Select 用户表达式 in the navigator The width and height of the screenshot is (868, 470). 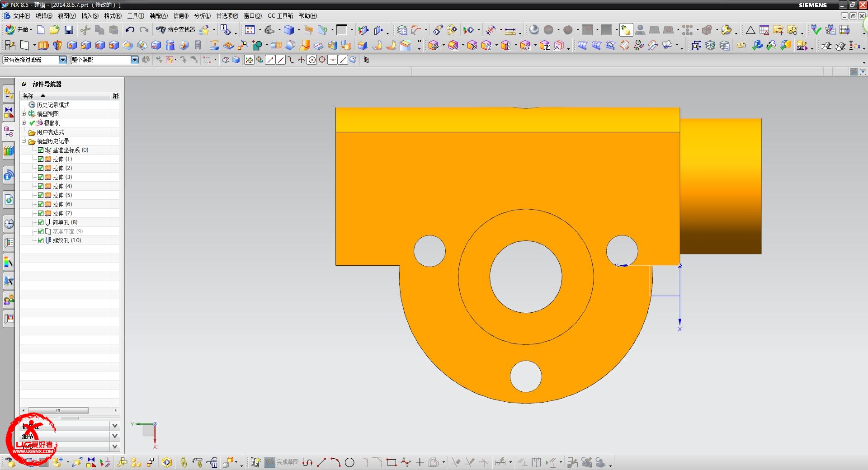[50, 132]
